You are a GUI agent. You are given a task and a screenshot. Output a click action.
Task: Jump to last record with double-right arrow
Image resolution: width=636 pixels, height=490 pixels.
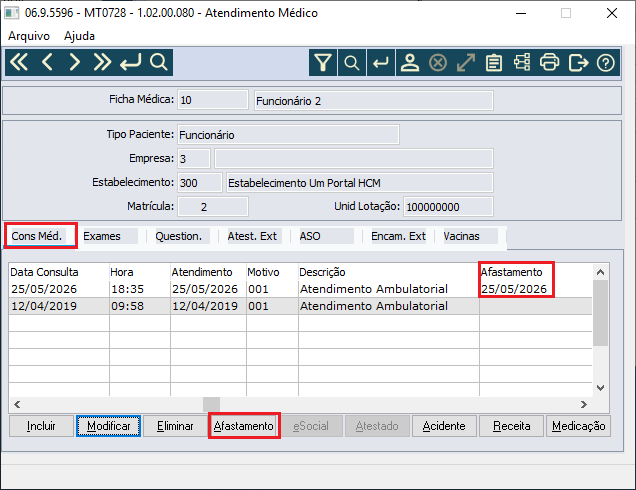(102, 62)
